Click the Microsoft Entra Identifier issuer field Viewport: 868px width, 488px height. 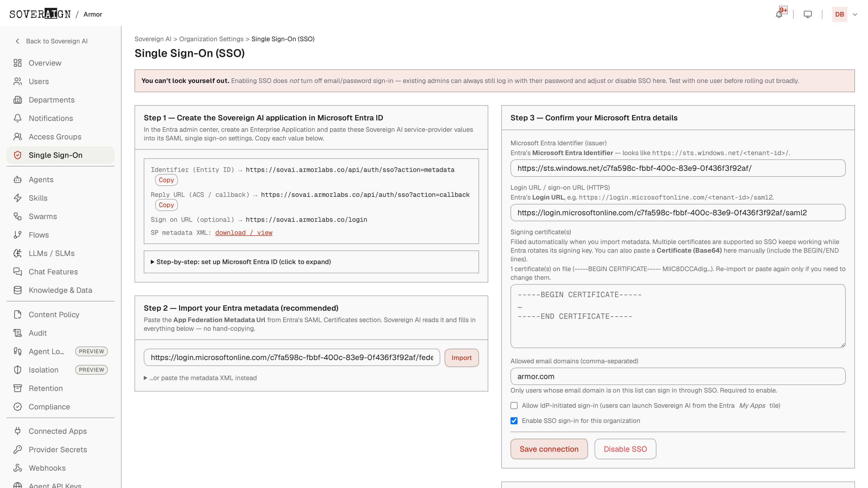point(678,168)
